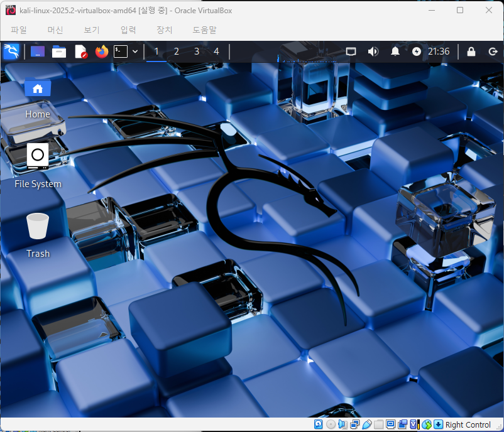Click the 21:36 clock
Viewport: 504px width, 432px height.
pyautogui.click(x=439, y=51)
